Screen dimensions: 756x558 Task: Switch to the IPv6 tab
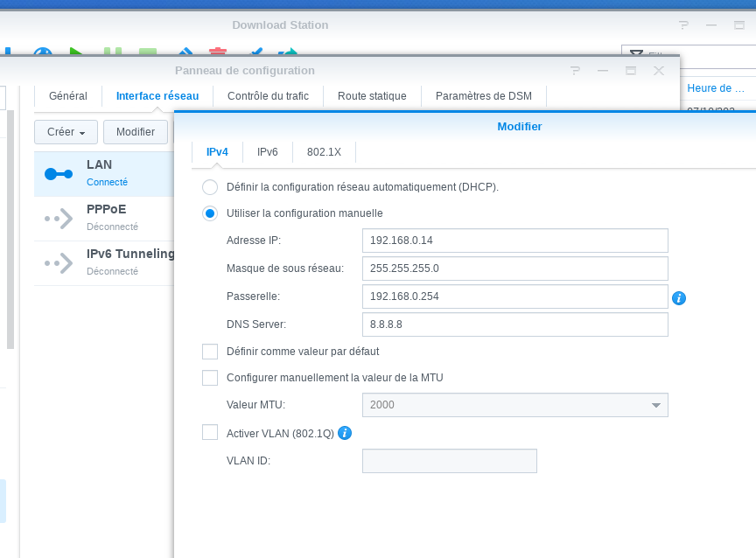tap(268, 152)
